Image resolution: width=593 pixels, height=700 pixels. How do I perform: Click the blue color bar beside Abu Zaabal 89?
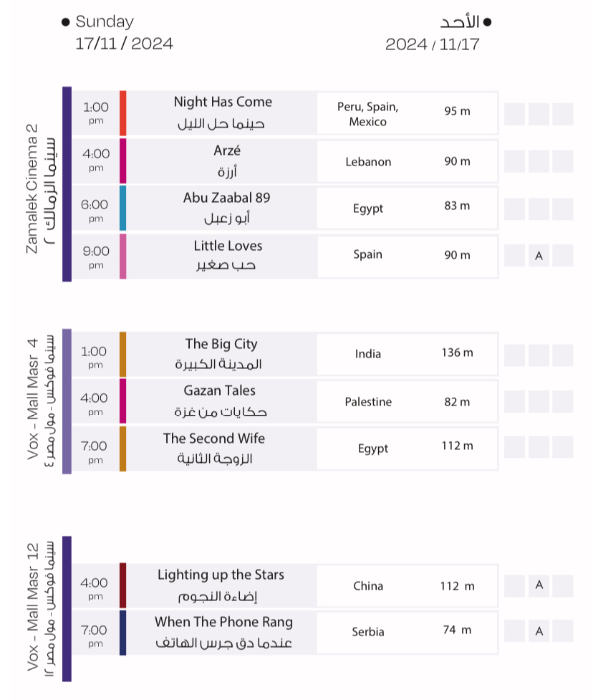(123, 208)
